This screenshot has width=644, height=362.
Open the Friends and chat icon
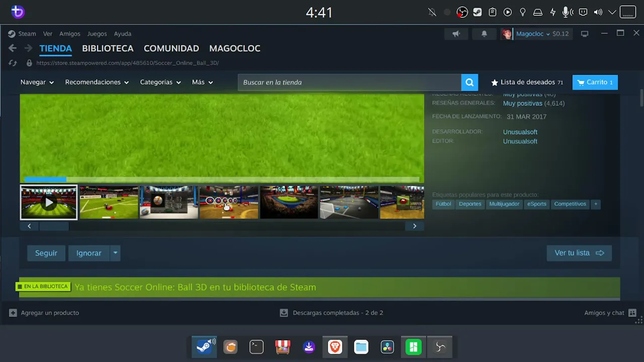pyautogui.click(x=632, y=313)
